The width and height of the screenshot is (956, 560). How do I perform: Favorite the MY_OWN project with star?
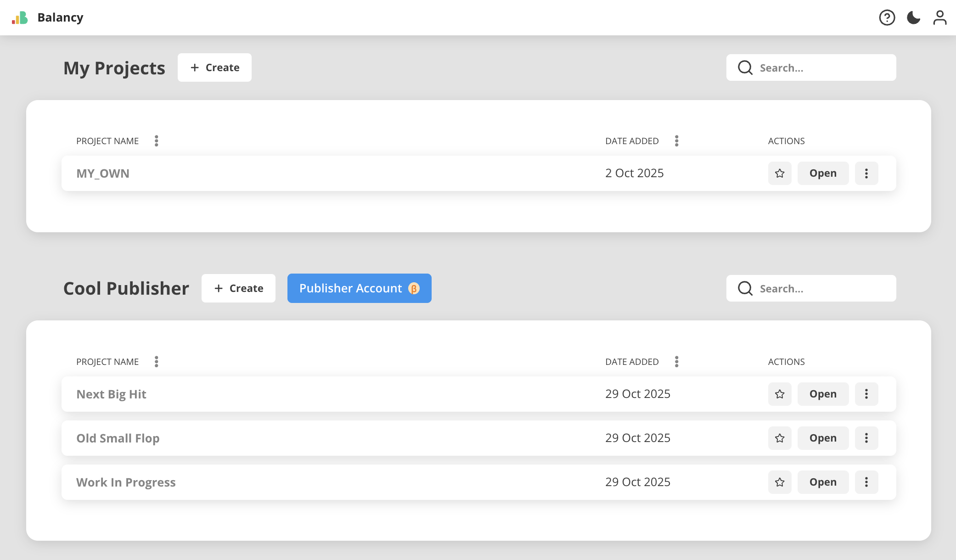coord(779,174)
